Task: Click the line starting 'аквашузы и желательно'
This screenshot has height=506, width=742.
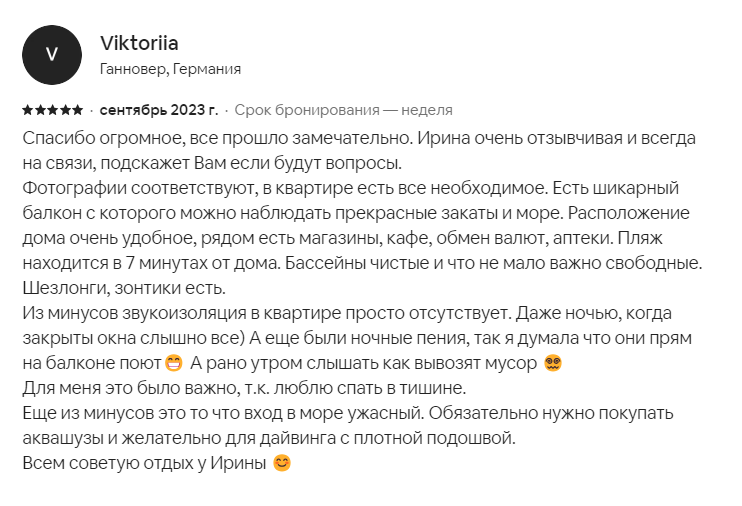Action: click(x=269, y=438)
